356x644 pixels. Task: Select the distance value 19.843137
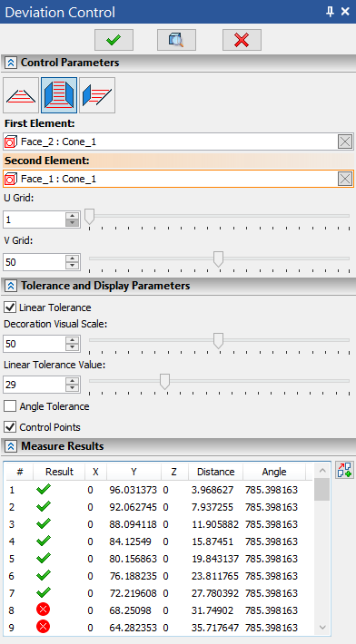[x=215, y=559]
